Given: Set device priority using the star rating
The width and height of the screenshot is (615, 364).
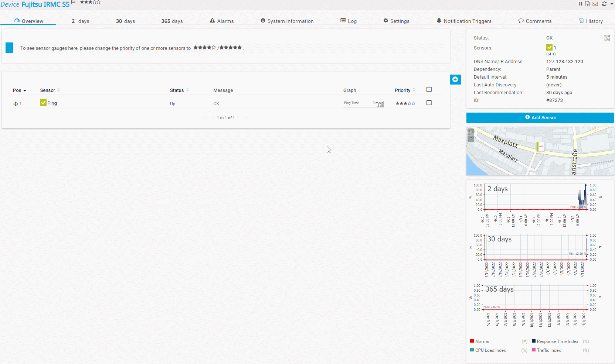Looking at the screenshot, I should [x=90, y=2].
